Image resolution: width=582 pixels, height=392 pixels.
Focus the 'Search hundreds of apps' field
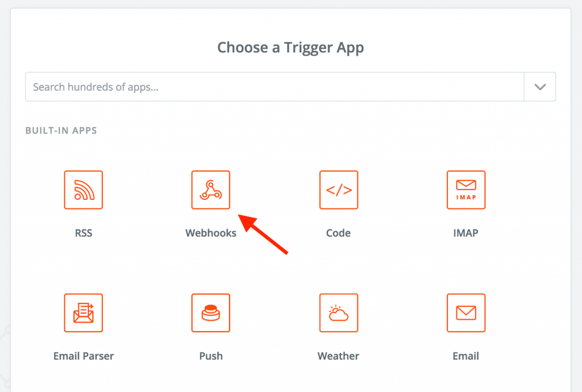pyautogui.click(x=275, y=87)
